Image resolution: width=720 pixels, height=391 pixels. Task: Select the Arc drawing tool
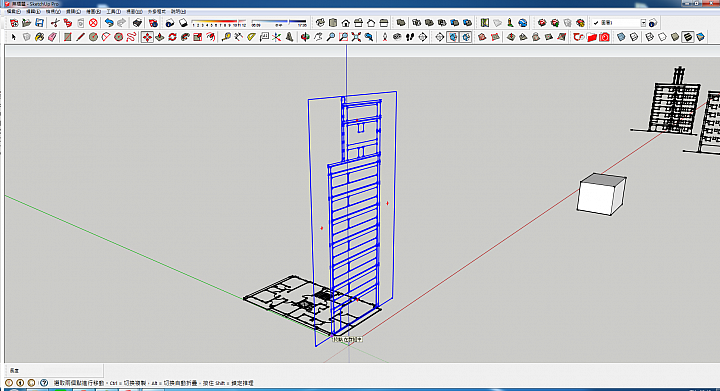pos(106,37)
